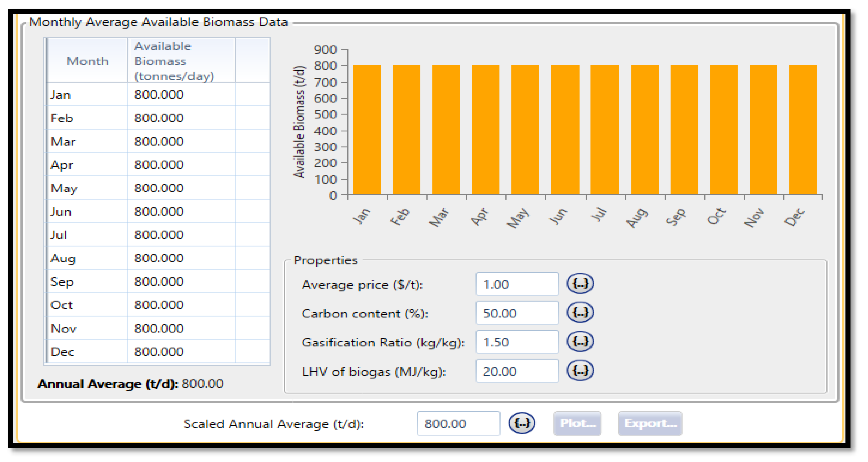The image size is (868, 462).
Task: Click the Month column header
Action: point(87,61)
